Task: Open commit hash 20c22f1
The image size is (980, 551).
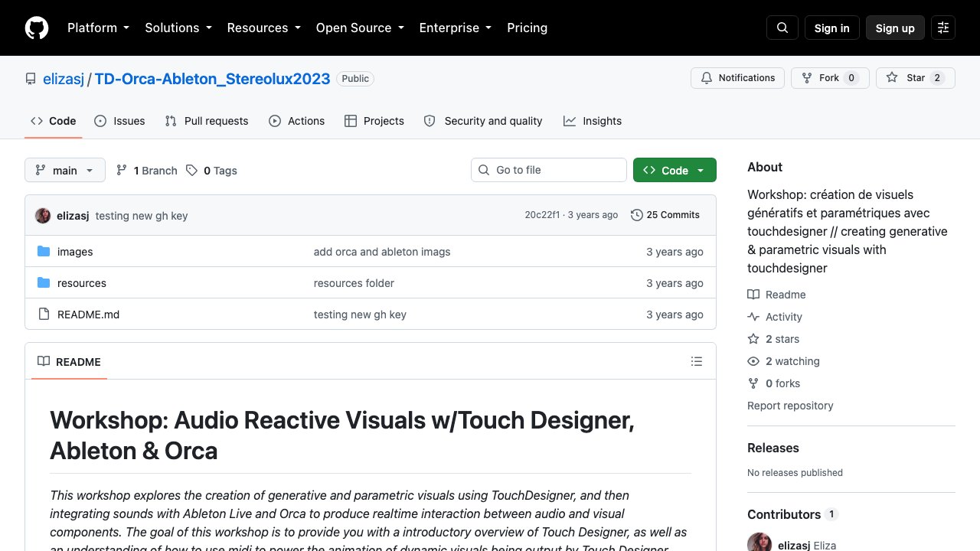Action: pyautogui.click(x=542, y=215)
